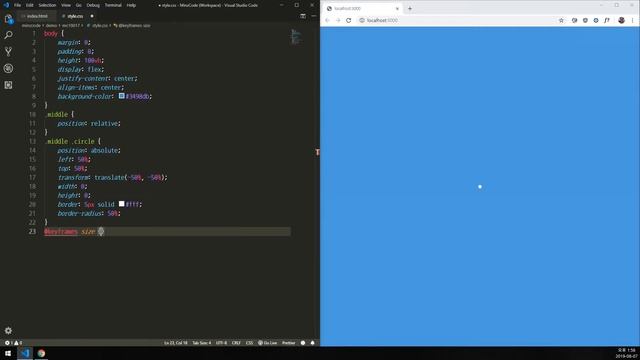Click the errors and warnings status indicator

coord(13,343)
